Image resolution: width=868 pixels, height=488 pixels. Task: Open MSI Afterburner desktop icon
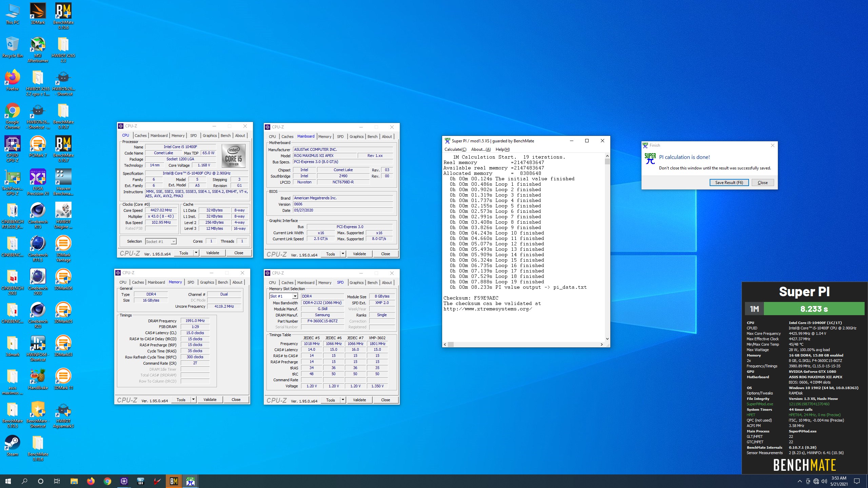[x=38, y=49]
